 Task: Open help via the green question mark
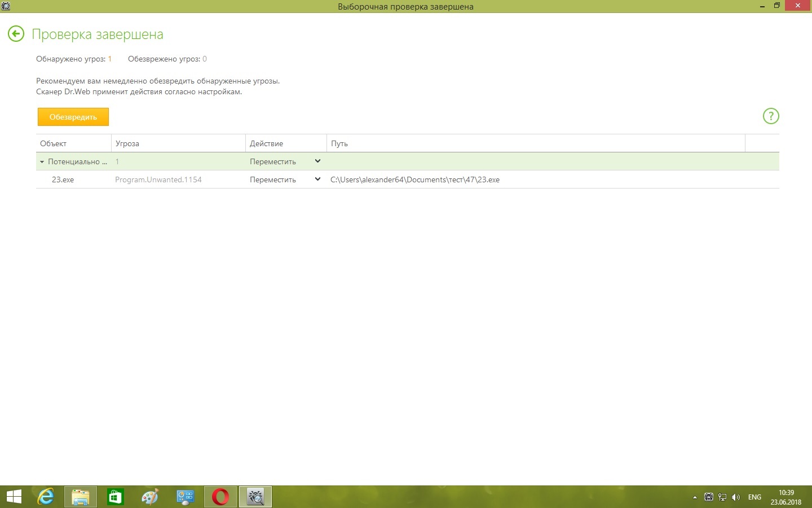point(771,116)
